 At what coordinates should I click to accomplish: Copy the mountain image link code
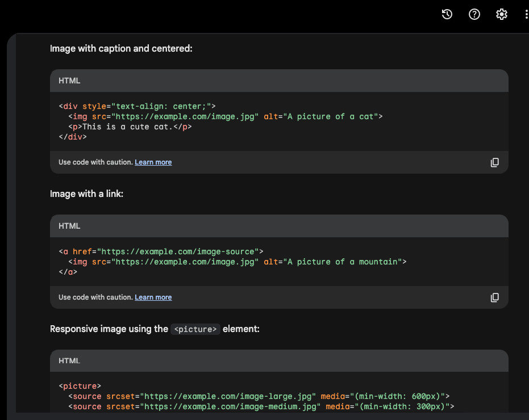coord(494,297)
